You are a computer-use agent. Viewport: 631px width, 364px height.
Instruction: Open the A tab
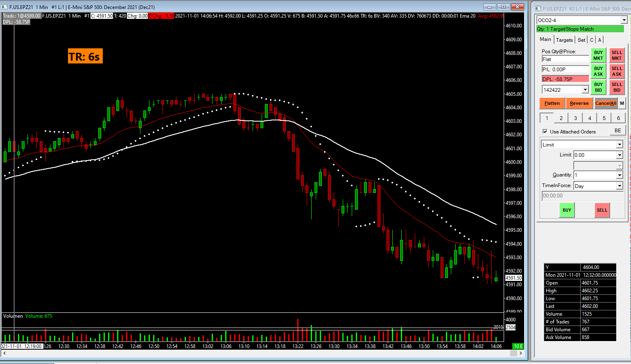[599, 40]
